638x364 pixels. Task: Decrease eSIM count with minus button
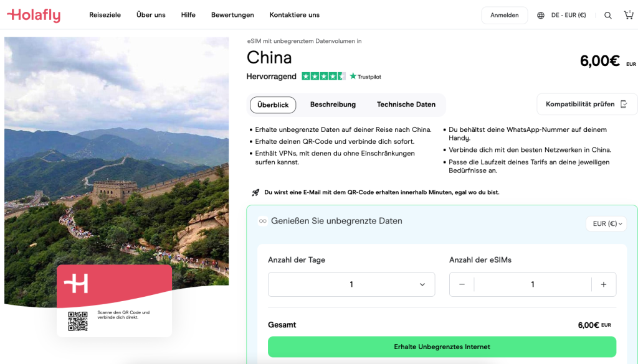[x=462, y=284]
